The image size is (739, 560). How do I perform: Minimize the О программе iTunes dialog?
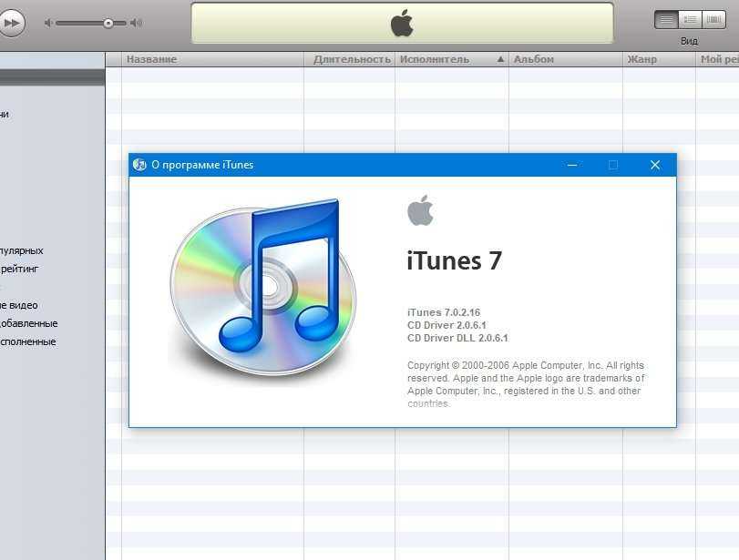[x=572, y=165]
